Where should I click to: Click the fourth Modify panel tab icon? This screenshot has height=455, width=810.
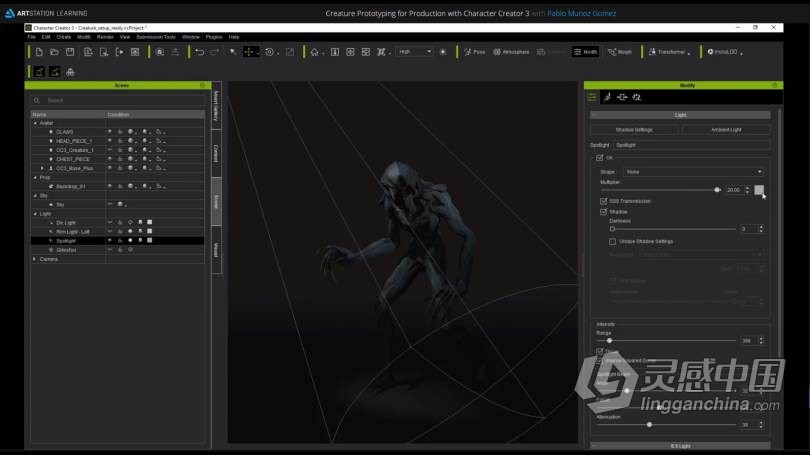(636, 97)
